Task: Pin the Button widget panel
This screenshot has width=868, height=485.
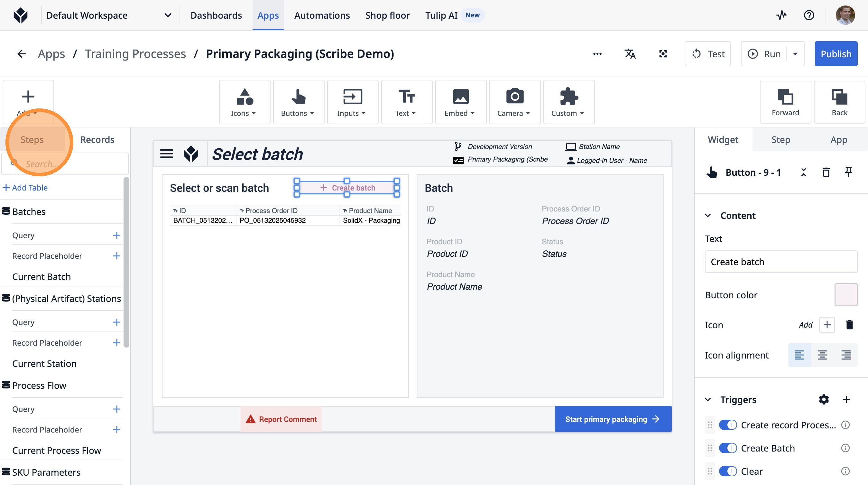Action: (848, 172)
